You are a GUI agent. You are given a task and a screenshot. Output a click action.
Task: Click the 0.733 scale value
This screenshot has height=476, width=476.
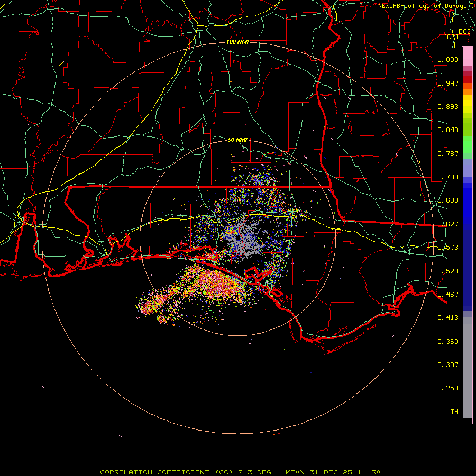448,177
